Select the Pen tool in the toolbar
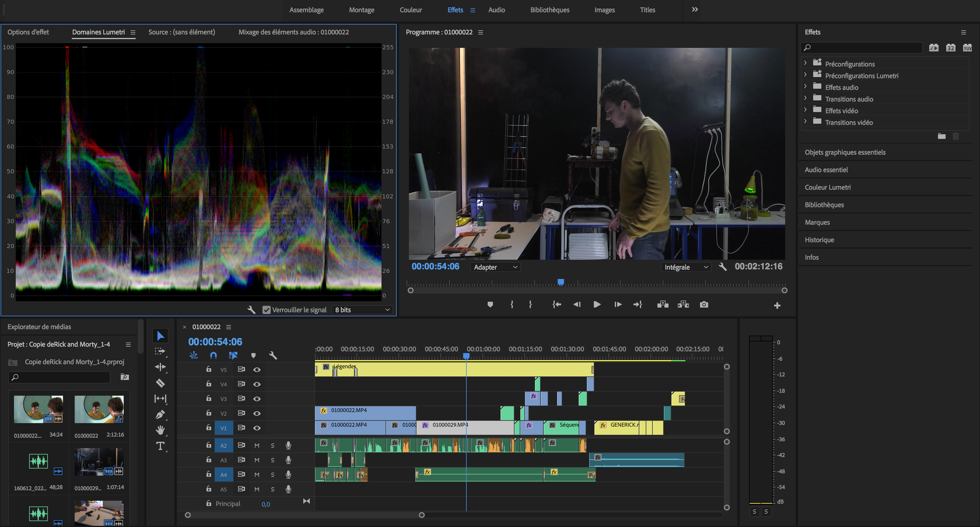This screenshot has height=527, width=980. click(160, 414)
